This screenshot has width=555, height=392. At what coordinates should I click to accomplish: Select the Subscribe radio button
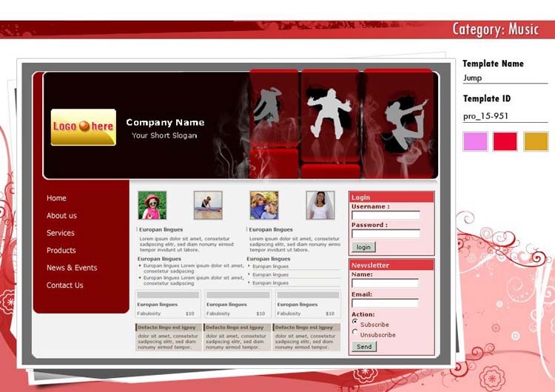tap(355, 322)
